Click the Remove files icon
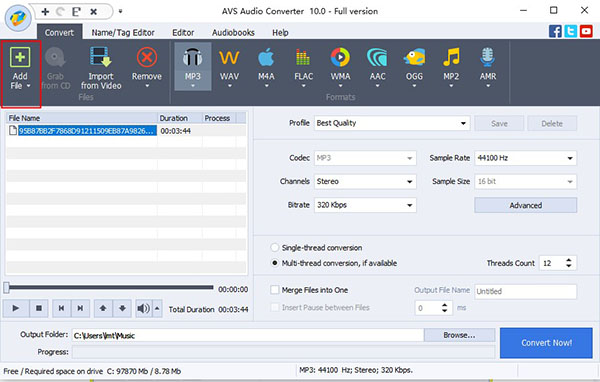 (147, 57)
